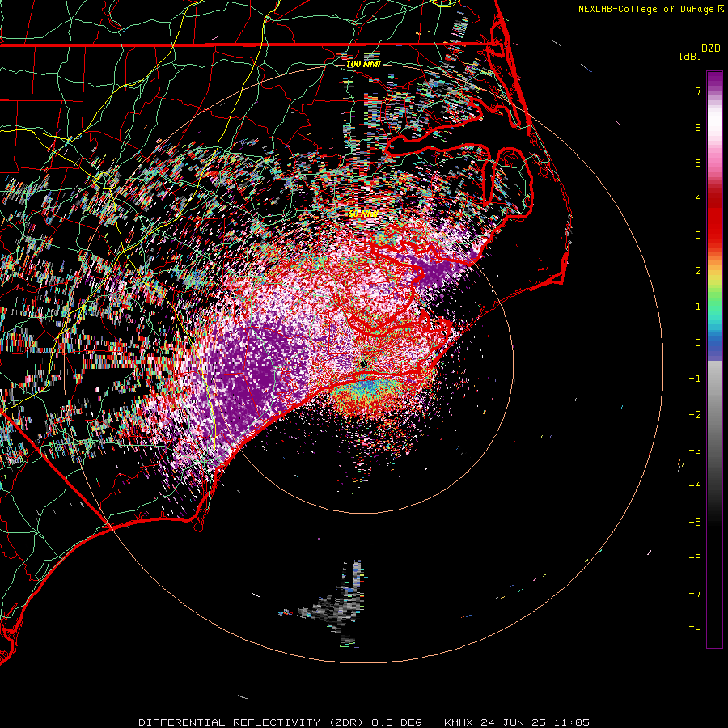Click the '7' value on the colorbar scale
The image size is (728, 728).
coord(698,91)
